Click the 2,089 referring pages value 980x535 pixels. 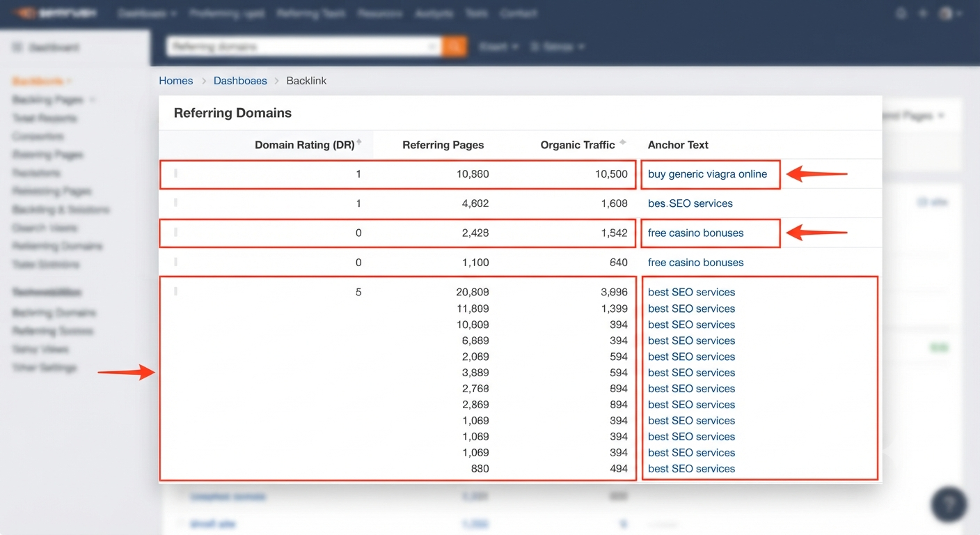point(475,357)
